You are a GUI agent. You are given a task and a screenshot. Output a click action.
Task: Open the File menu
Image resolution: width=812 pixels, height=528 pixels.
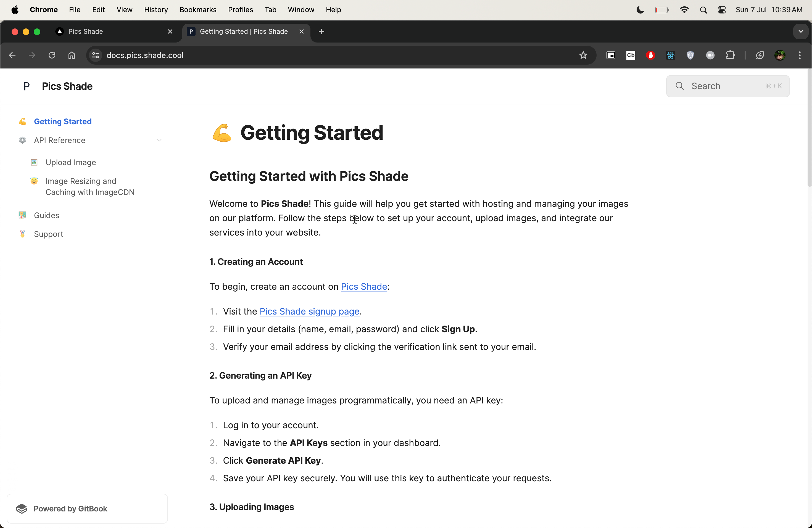pyautogui.click(x=74, y=10)
